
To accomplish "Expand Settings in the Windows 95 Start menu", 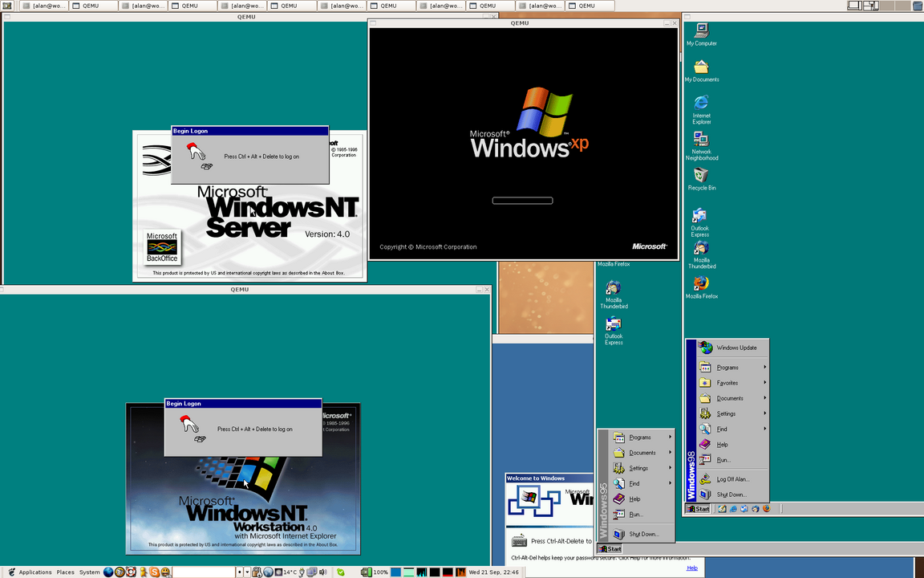I will [x=641, y=468].
